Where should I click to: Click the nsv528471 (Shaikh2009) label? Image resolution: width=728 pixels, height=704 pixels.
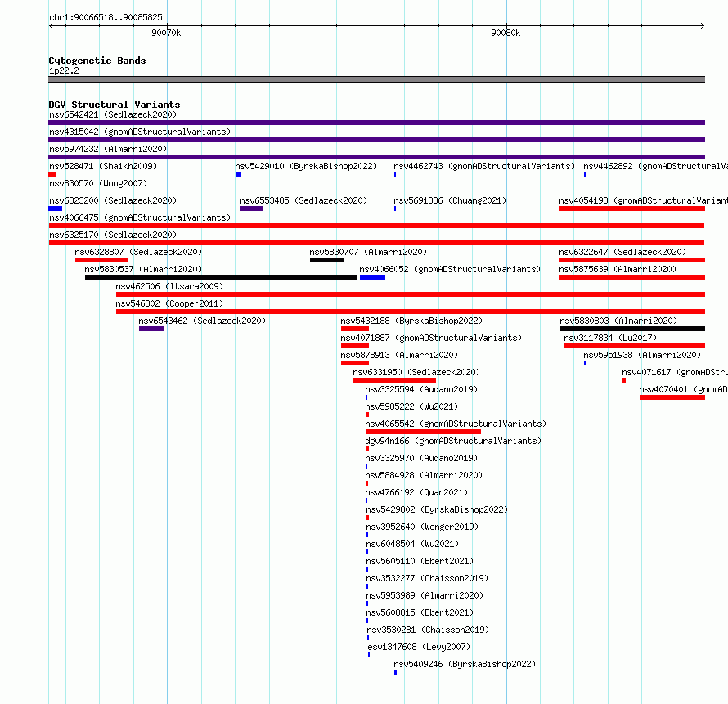[103, 166]
